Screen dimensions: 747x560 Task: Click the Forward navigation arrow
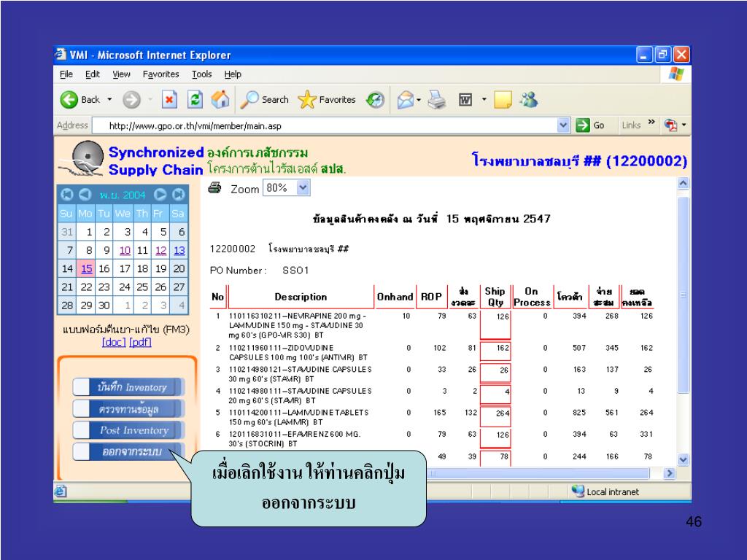coord(131,99)
